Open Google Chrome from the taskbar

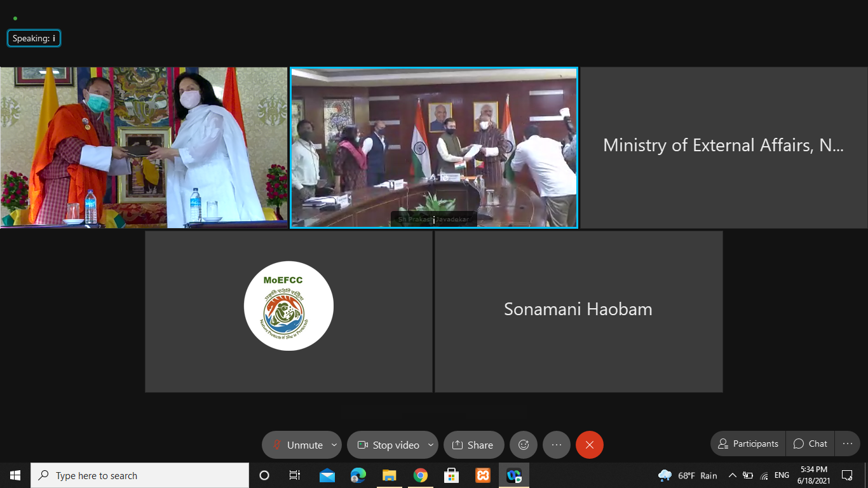click(x=420, y=475)
